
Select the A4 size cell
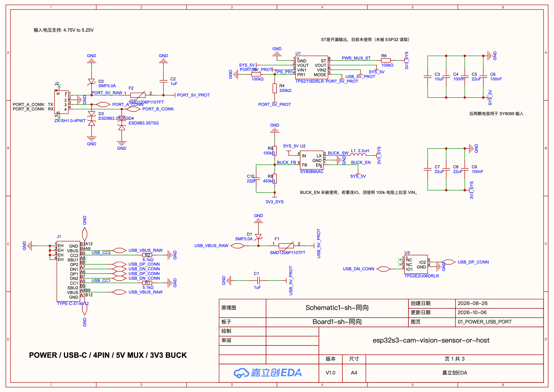tap(354, 373)
